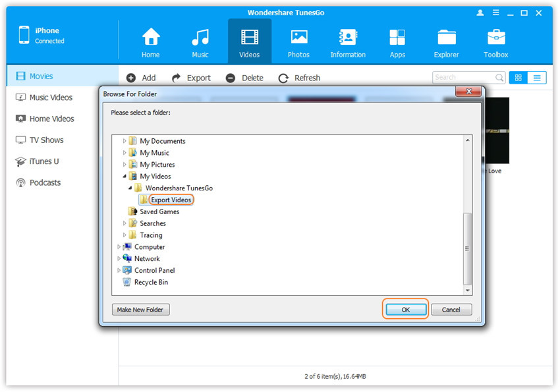Image resolution: width=560 pixels, height=392 pixels.
Task: Launch the Explorer folder icon
Action: click(x=447, y=38)
